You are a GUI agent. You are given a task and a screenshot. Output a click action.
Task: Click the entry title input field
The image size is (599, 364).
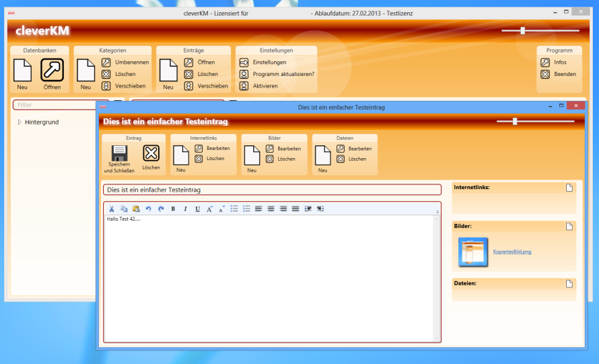coord(272,190)
